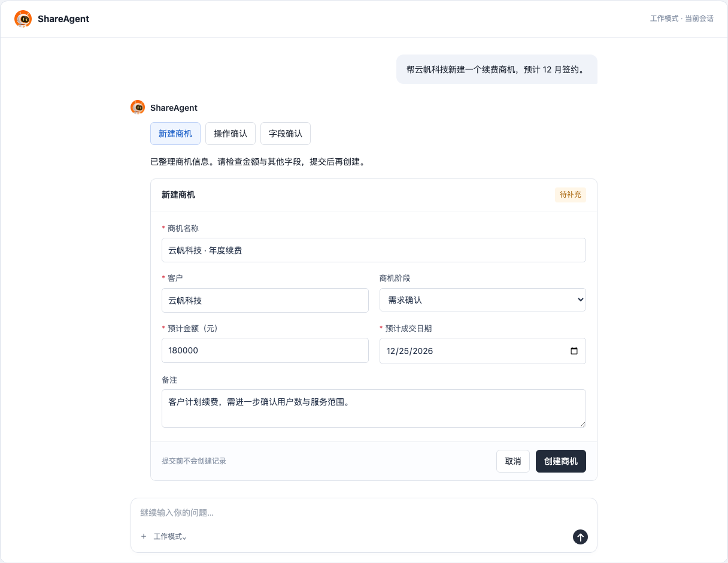Click the 备注 field label
The width and height of the screenshot is (728, 563).
coord(169,380)
